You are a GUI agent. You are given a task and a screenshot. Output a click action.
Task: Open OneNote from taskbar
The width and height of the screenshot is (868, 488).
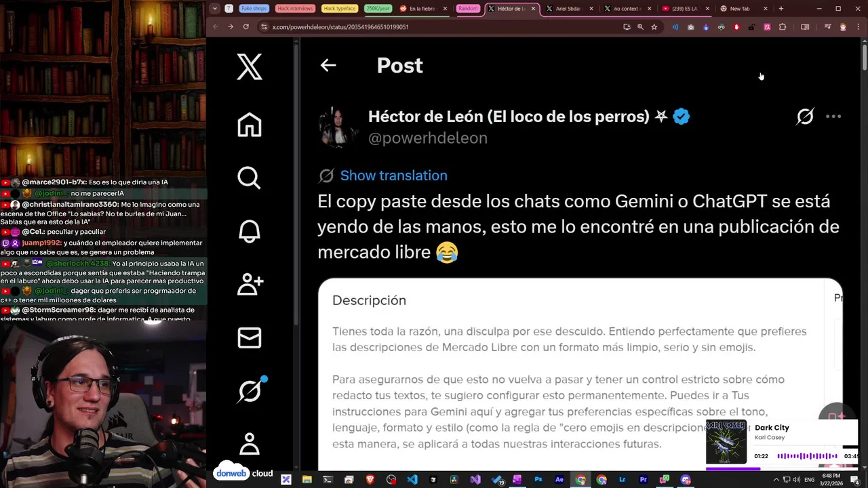point(517,480)
